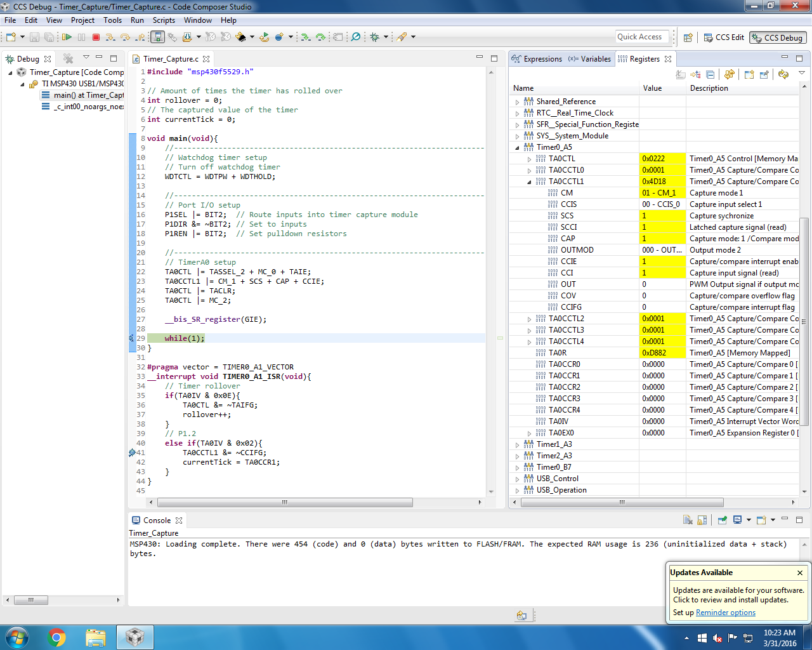Viewport: 812px width, 650px height.
Task: Click the green Resume debug button
Action: coord(67,37)
